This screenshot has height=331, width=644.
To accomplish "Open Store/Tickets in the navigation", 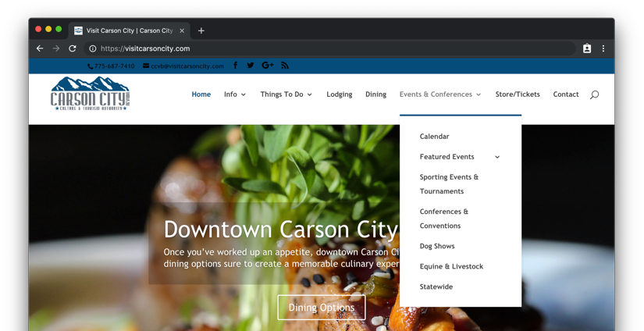I will click(518, 94).
